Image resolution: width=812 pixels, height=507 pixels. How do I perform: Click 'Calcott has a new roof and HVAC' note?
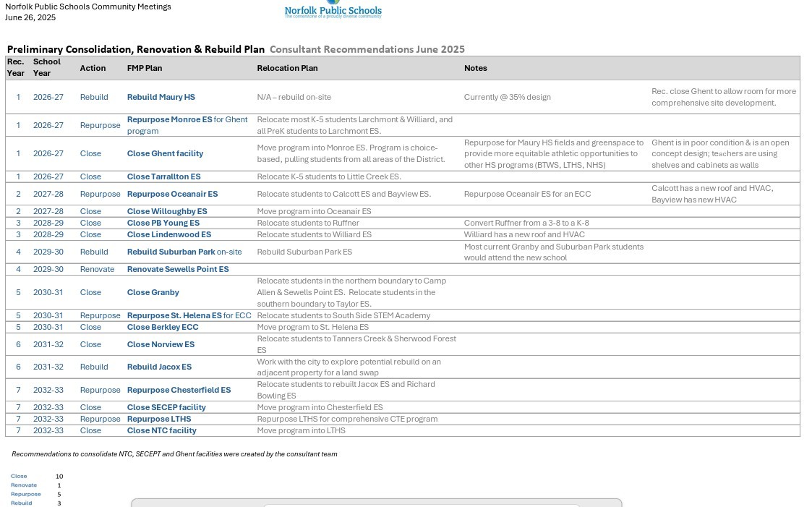point(712,194)
